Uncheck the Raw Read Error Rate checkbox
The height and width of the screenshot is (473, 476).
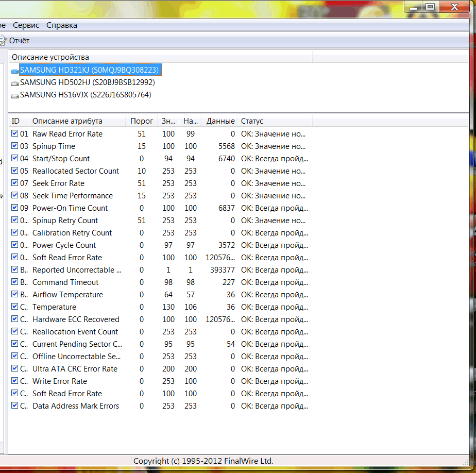click(14, 133)
